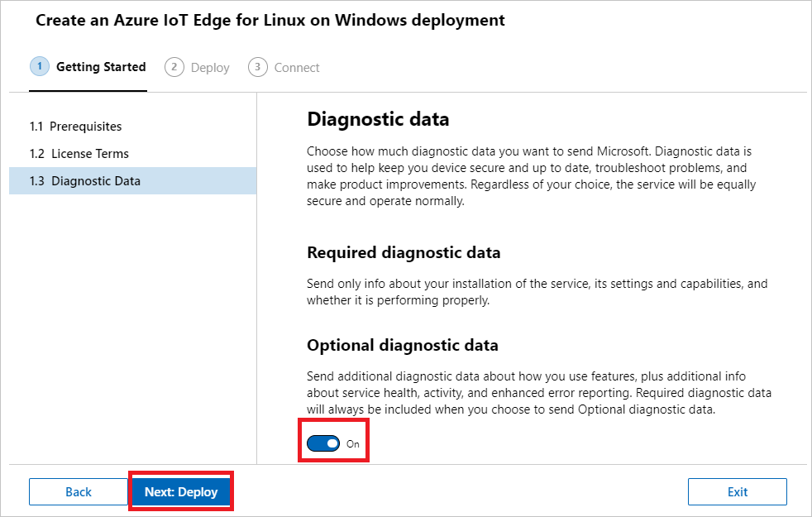
Task: Open 1.2 License Terms section
Action: coord(79,154)
